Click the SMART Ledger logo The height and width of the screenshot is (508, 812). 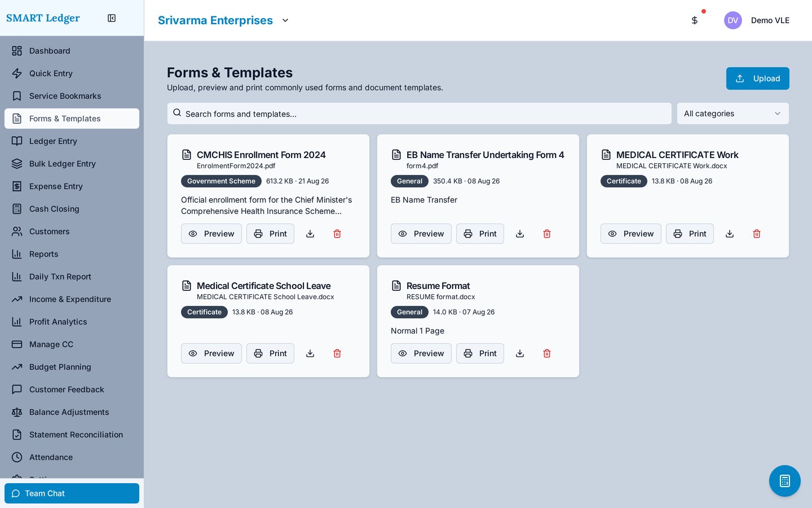[x=43, y=18]
